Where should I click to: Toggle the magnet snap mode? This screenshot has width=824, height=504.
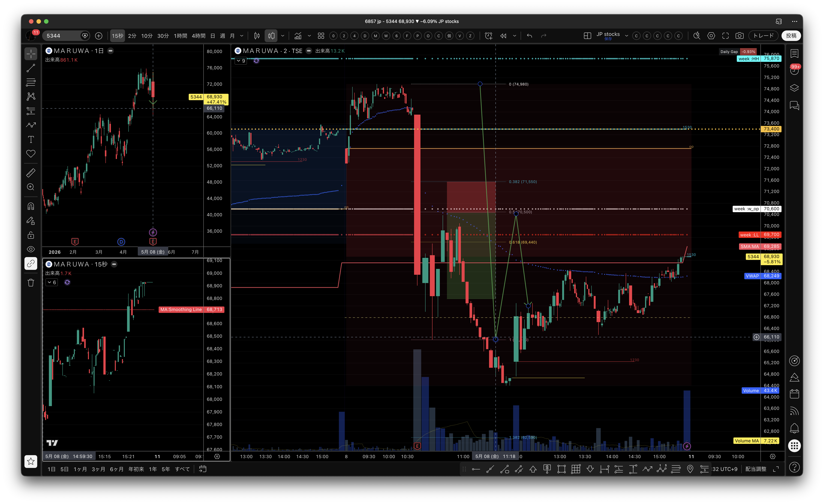(x=31, y=206)
